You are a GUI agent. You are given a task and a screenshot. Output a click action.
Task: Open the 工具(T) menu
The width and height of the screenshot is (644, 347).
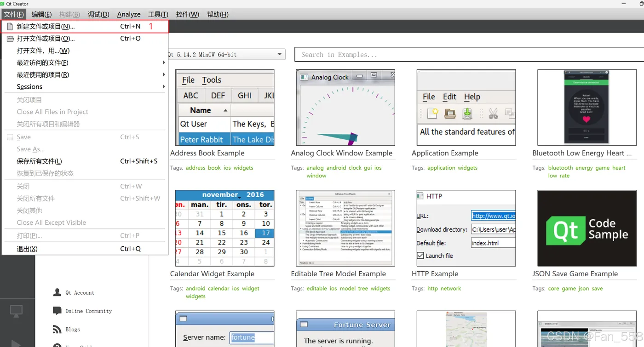[158, 14]
